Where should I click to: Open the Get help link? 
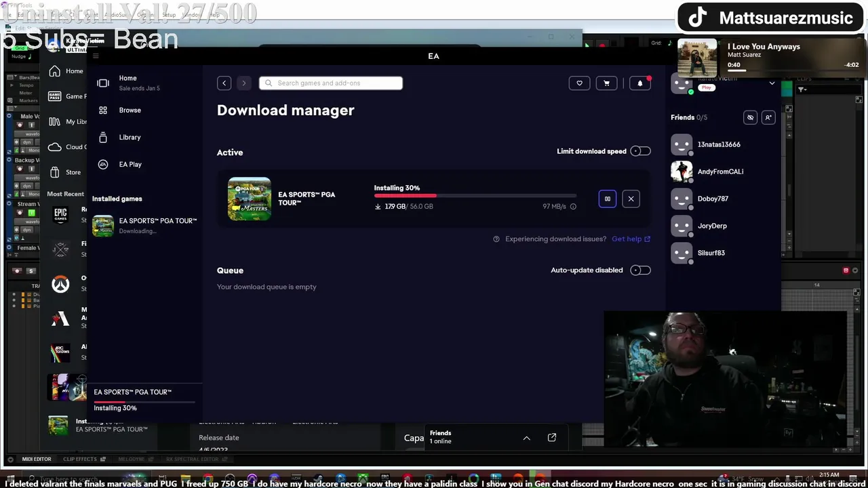click(631, 239)
